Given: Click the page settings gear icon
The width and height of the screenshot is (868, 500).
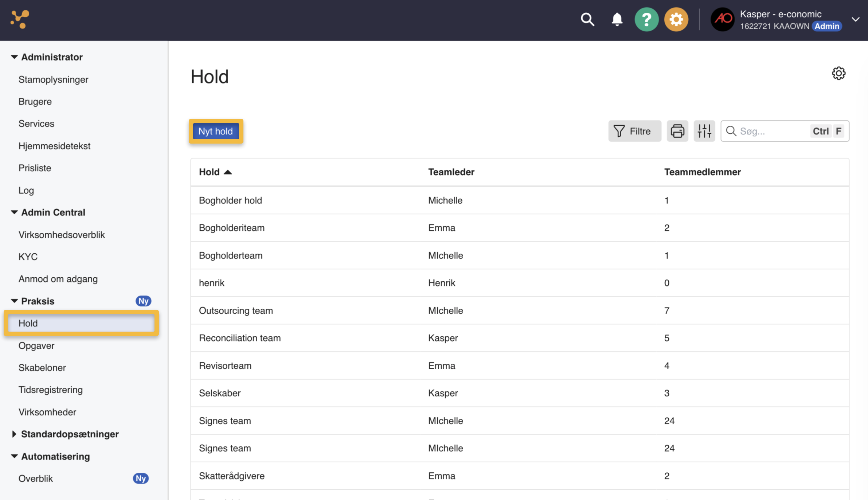Looking at the screenshot, I should (838, 73).
